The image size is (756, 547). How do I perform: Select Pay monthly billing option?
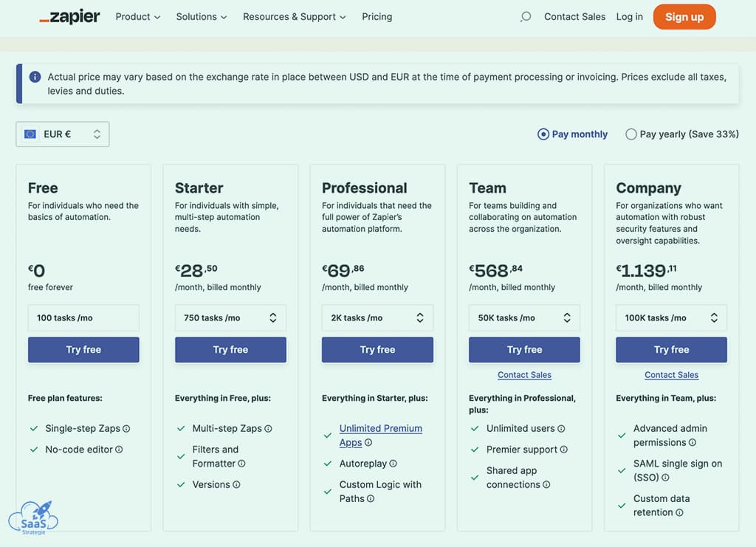tap(572, 134)
